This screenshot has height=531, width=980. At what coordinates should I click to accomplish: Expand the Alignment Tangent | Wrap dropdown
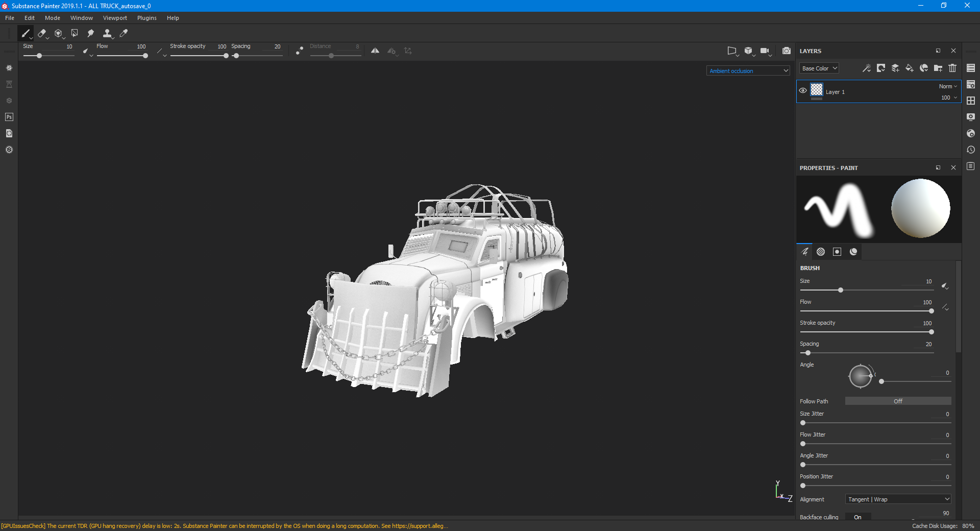click(x=898, y=499)
